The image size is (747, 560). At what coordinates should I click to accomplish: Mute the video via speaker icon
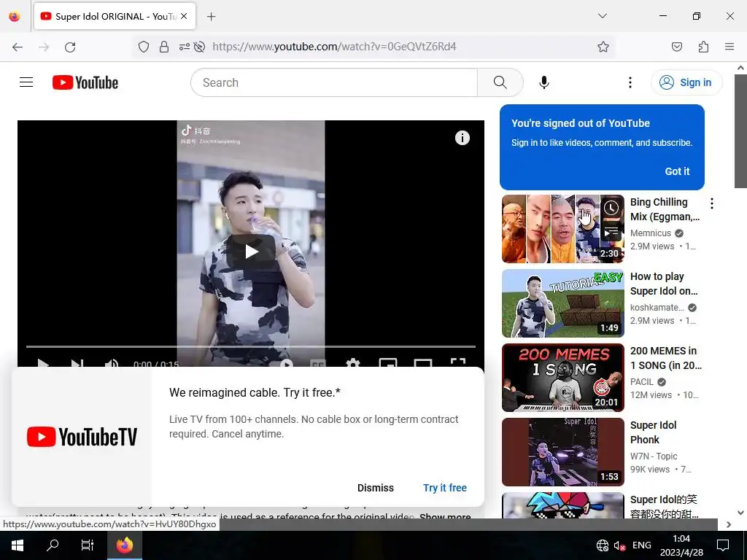coord(112,363)
